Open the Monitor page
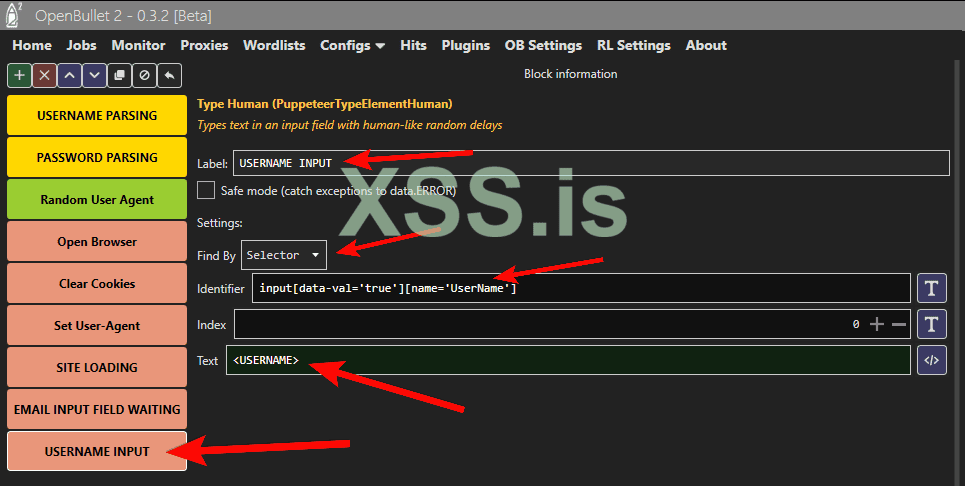 pos(138,46)
